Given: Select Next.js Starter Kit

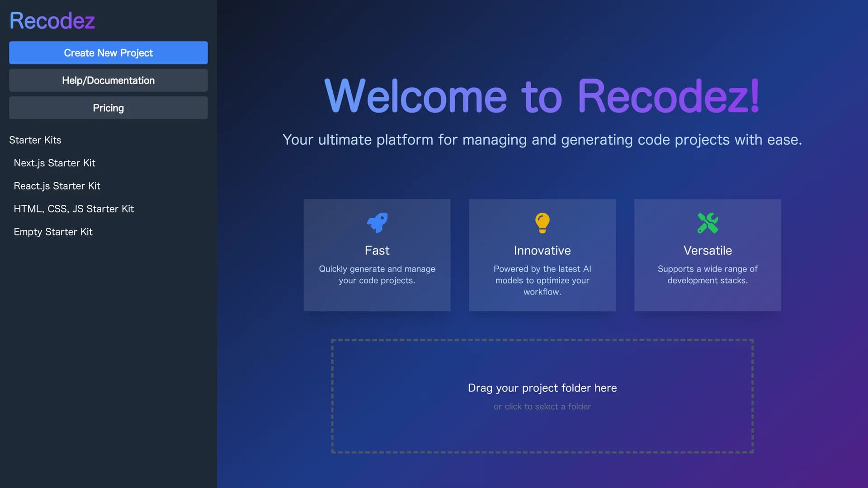Looking at the screenshot, I should point(54,163).
